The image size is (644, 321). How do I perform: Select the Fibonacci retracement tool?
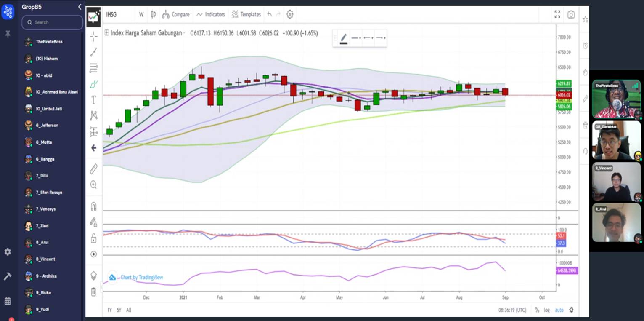click(93, 68)
